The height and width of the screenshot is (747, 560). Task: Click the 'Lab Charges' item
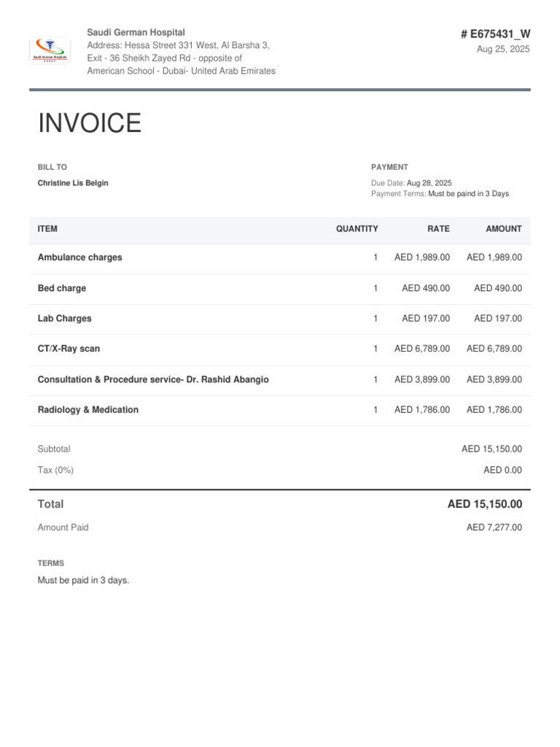tap(65, 318)
